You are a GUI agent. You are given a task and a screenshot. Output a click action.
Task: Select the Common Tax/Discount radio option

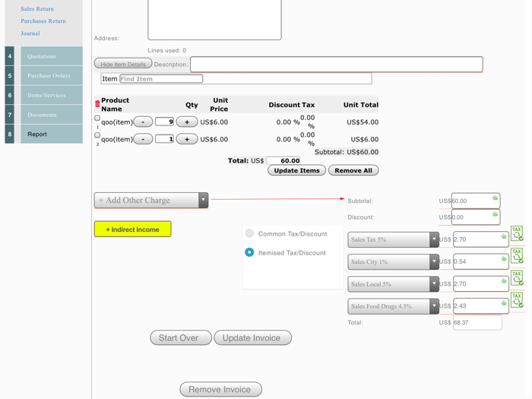(249, 233)
